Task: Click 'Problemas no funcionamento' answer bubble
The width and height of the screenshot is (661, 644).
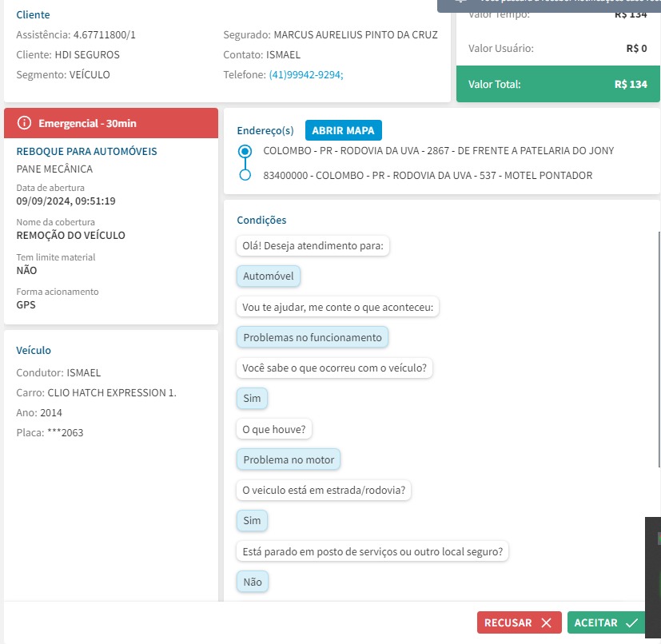Action: (313, 337)
